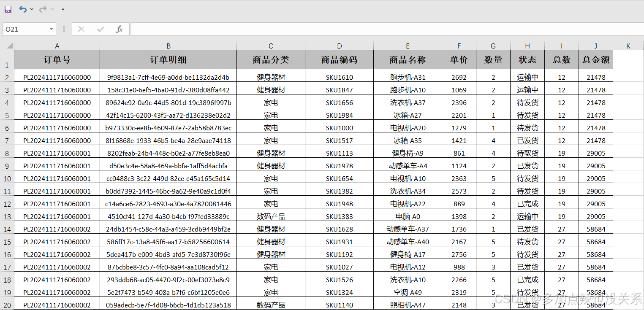Click the 总数 header cell

(x=562, y=60)
